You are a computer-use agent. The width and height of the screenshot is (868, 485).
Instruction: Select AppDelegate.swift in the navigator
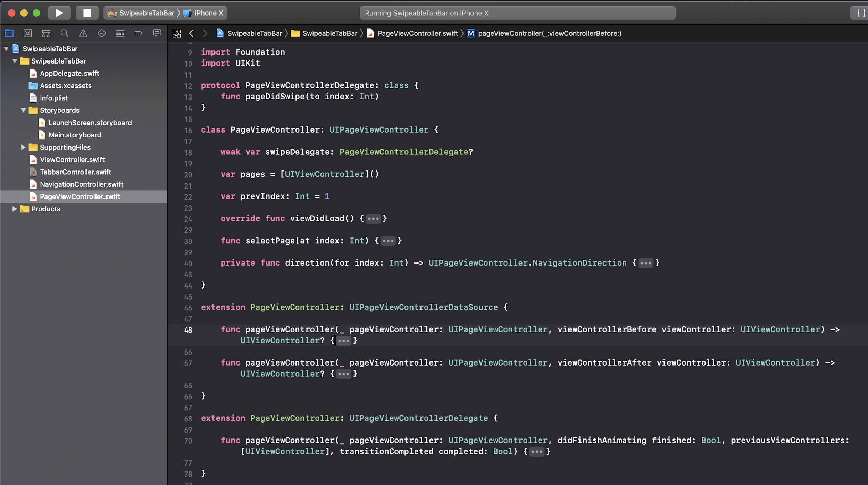pyautogui.click(x=69, y=73)
